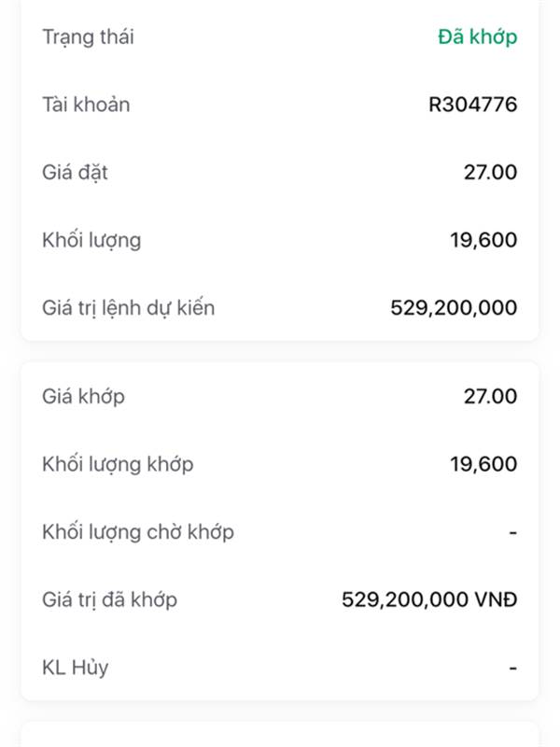
Task: Click the dash value beside KL Hủy
Action: point(512,668)
